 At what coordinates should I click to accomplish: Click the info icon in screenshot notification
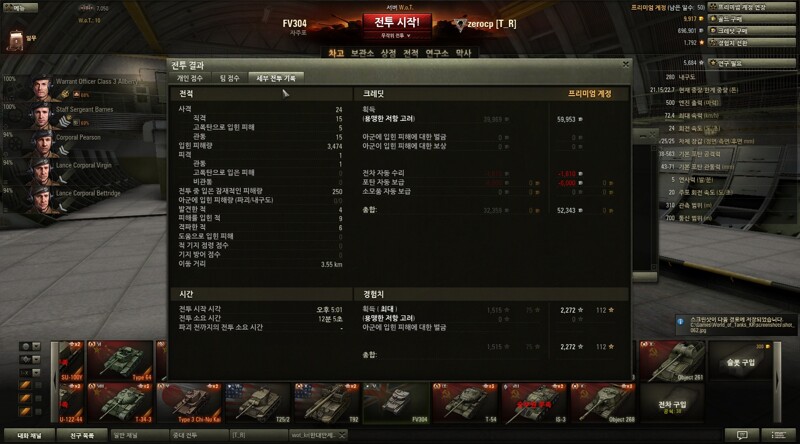coord(680,322)
